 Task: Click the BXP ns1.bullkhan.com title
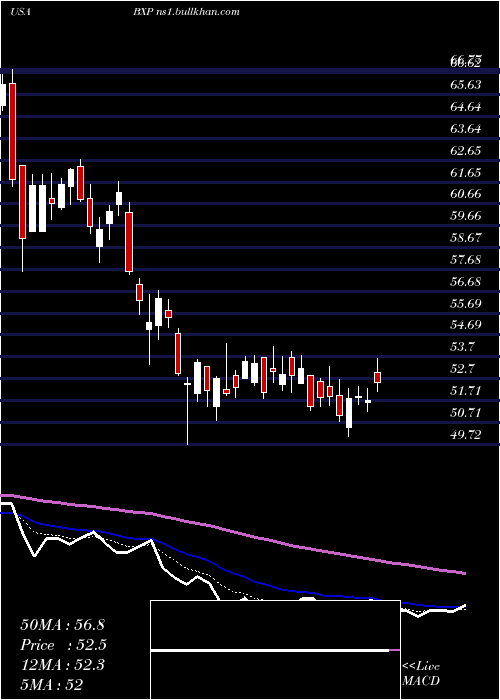(x=186, y=12)
